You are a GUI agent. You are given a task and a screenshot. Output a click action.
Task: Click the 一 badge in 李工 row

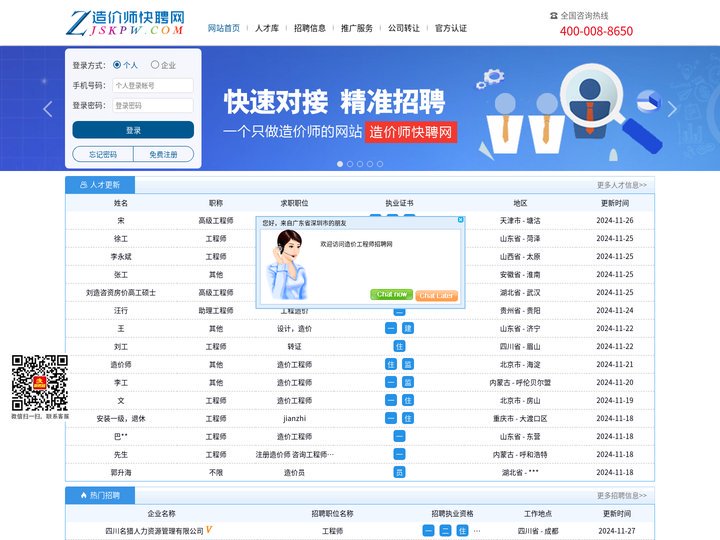click(x=391, y=382)
